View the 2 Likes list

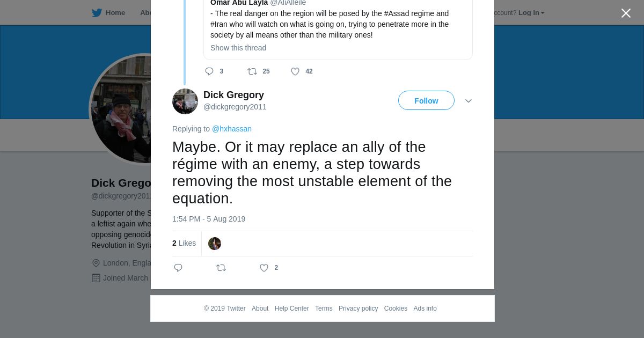click(x=184, y=243)
